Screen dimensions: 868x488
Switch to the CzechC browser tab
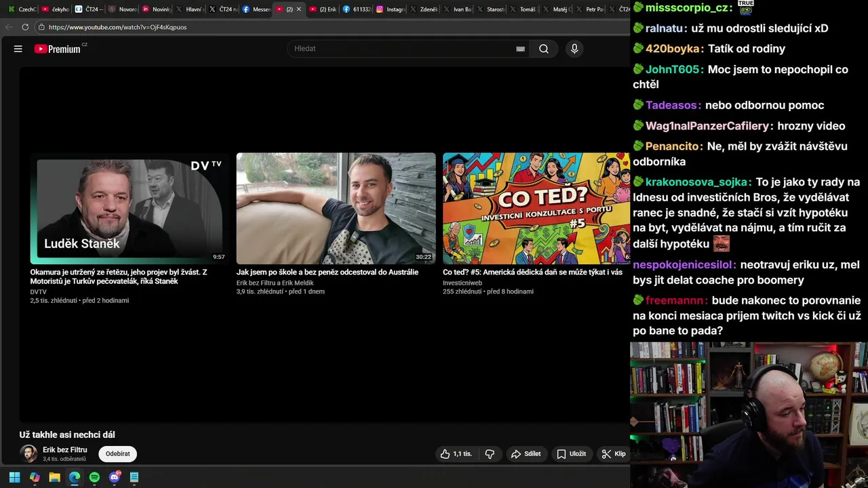coord(21,9)
